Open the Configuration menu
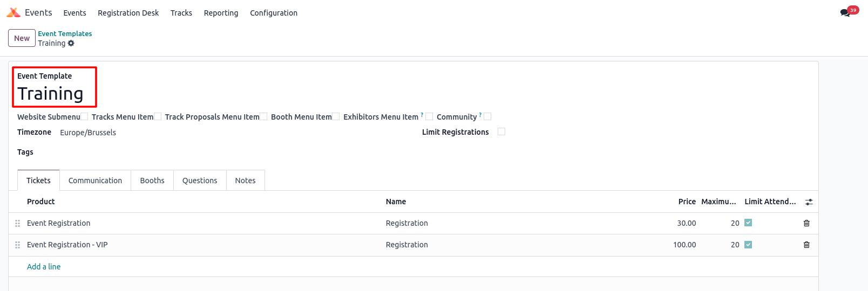The width and height of the screenshot is (868, 291). click(x=274, y=13)
